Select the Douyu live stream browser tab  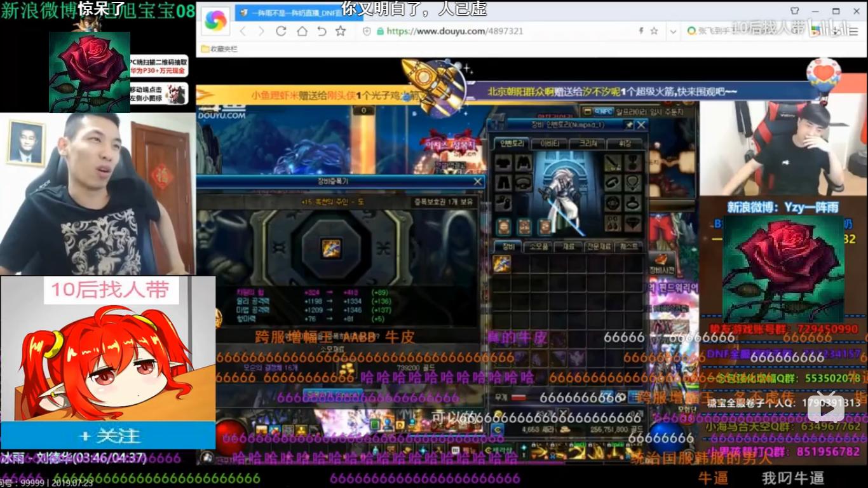299,11
